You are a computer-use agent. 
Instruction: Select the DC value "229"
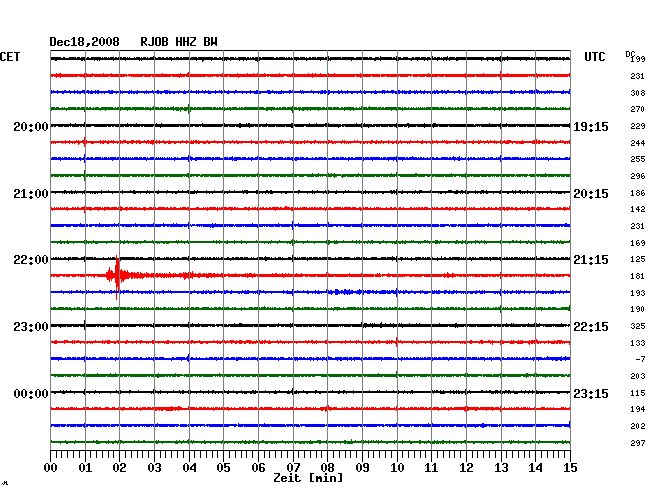638,126
